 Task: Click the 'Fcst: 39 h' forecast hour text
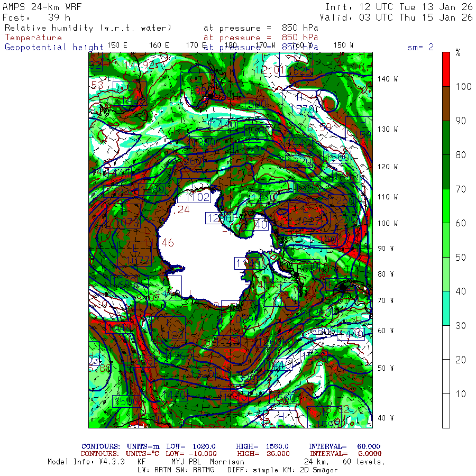tap(36, 17)
